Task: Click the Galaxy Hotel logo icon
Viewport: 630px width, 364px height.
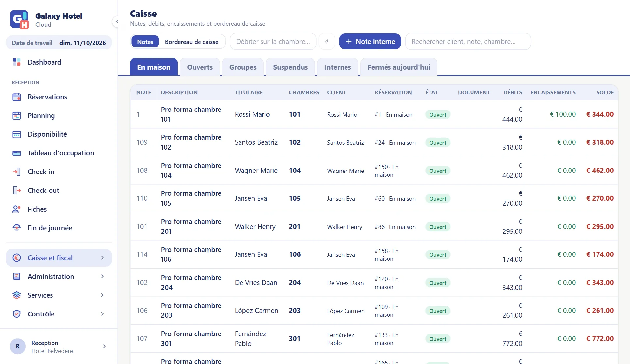Action: [x=19, y=20]
